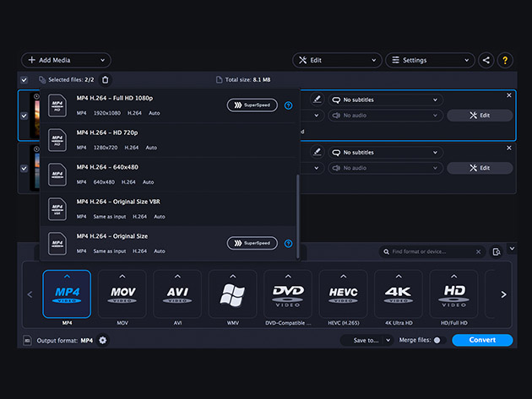Select the HEVC (H.265) format icon
This screenshot has width=532, height=399.
(344, 294)
